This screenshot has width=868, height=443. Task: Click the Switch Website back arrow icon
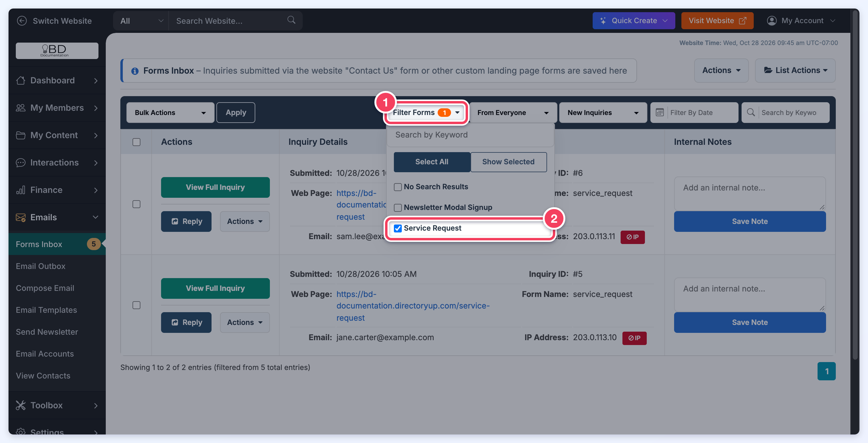click(x=22, y=21)
